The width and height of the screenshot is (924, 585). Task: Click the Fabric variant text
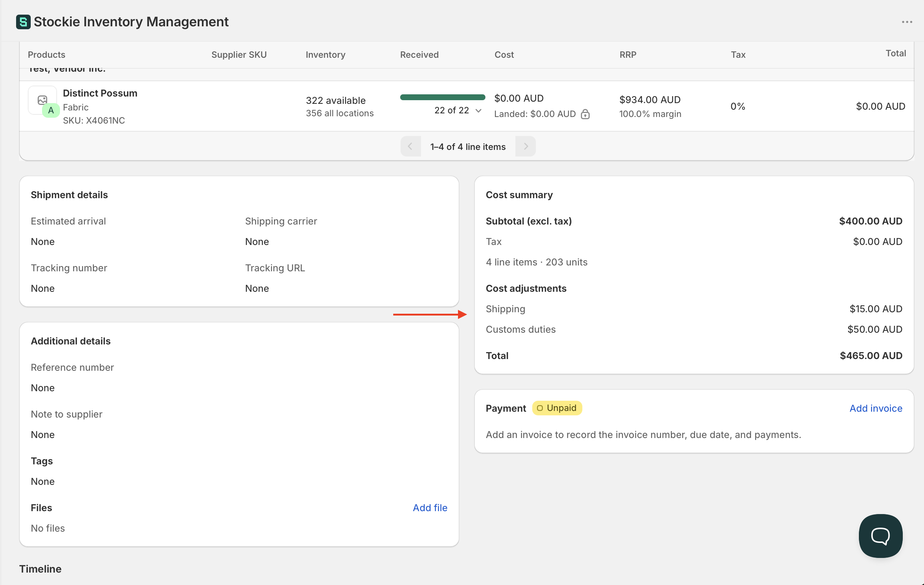click(x=76, y=107)
